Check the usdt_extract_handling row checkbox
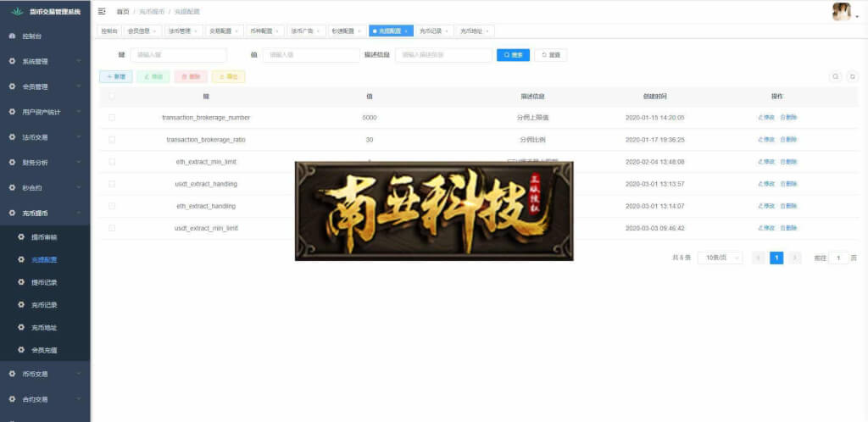The width and height of the screenshot is (868, 422). coord(112,184)
